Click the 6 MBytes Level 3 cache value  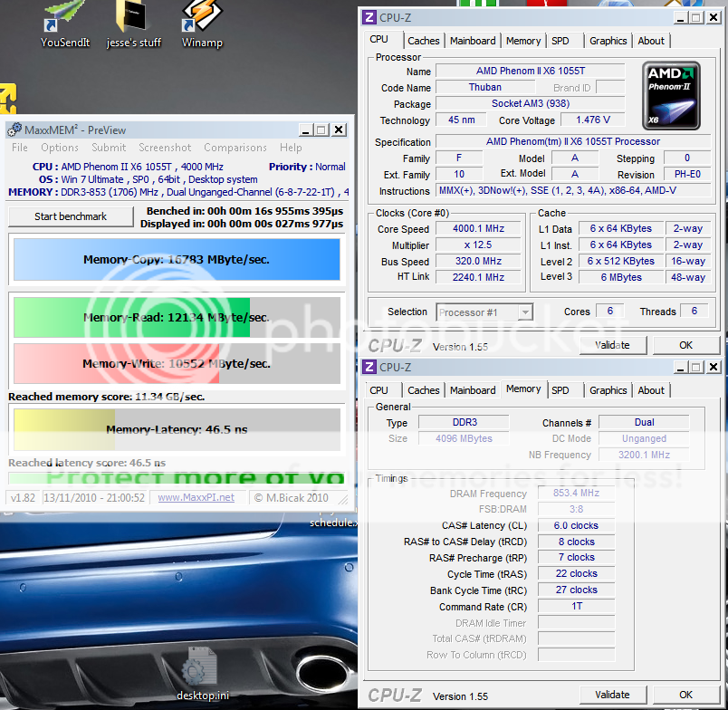621,277
